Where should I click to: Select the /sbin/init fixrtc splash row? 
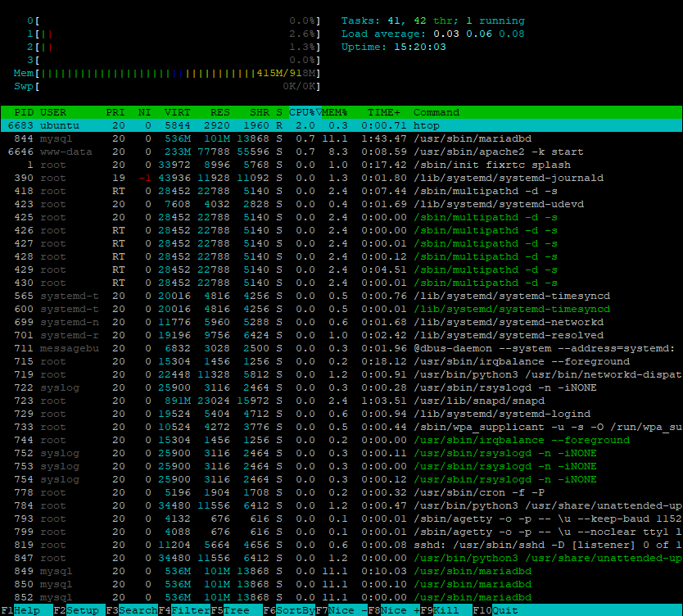click(x=341, y=165)
